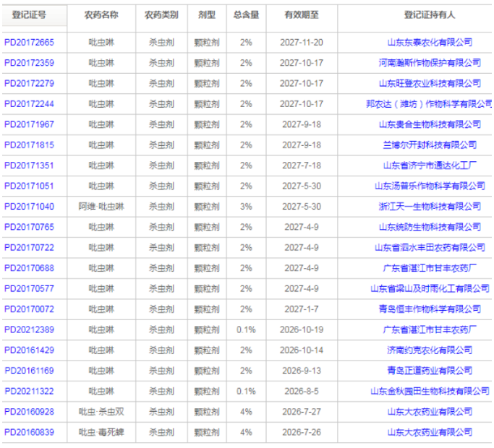Select expiry date 2026-9-13
Image resolution: width=494 pixels, height=448 pixels.
coord(302,371)
